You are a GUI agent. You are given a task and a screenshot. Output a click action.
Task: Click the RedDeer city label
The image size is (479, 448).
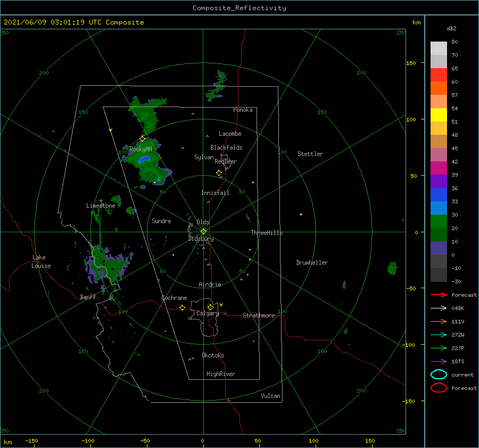click(226, 161)
